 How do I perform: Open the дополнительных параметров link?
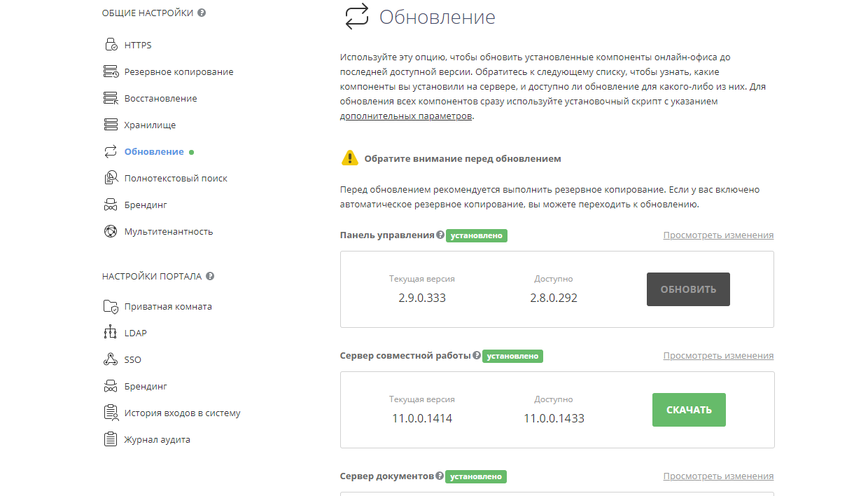click(x=406, y=116)
